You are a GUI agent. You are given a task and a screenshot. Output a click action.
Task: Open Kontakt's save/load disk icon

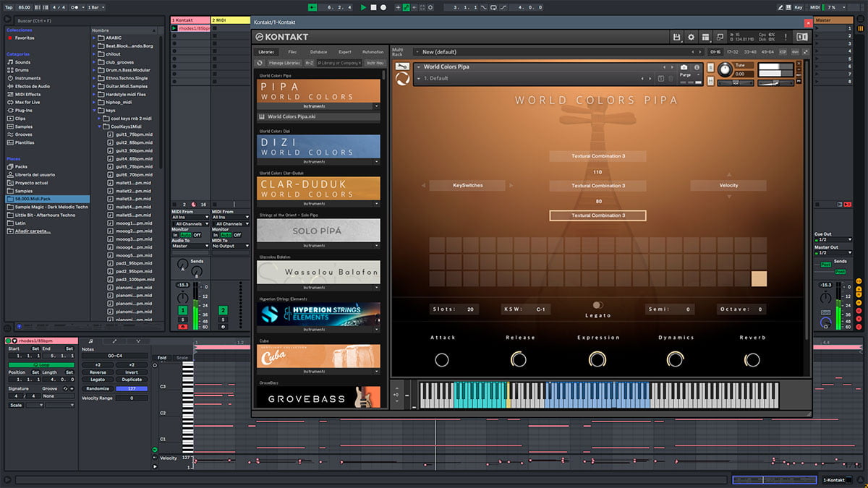(x=676, y=37)
